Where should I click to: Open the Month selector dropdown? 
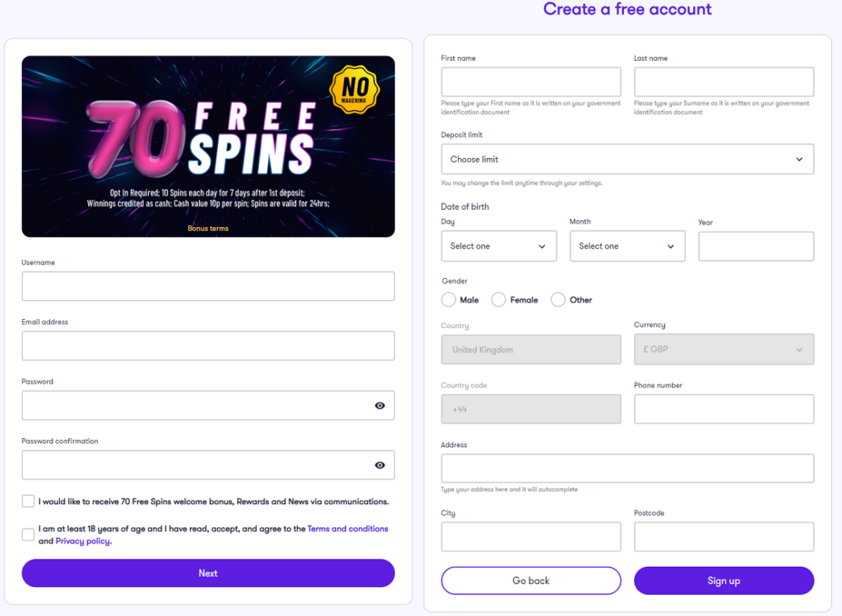point(627,246)
